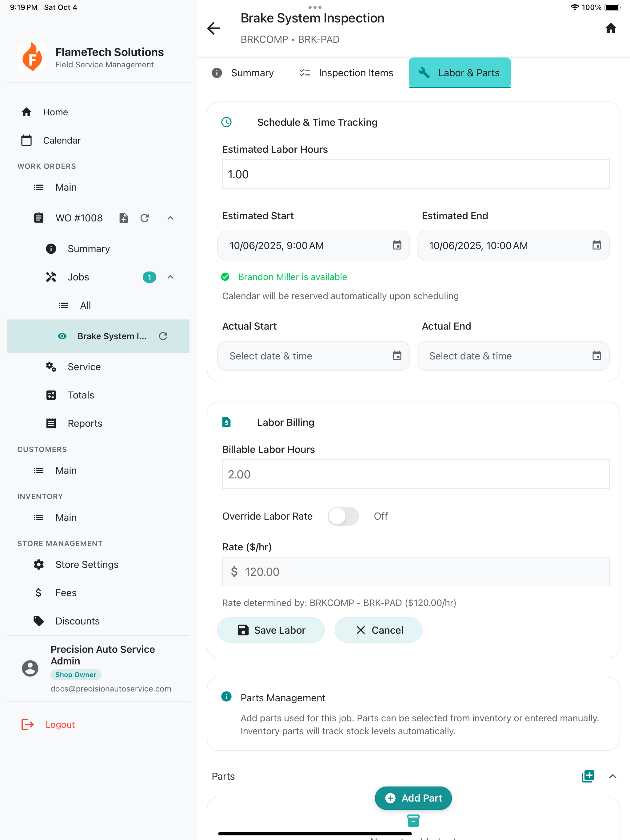Image resolution: width=630 pixels, height=840 pixels.
Task: Click the clock icon on Schedule & Time Tracking
Action: coord(226,122)
